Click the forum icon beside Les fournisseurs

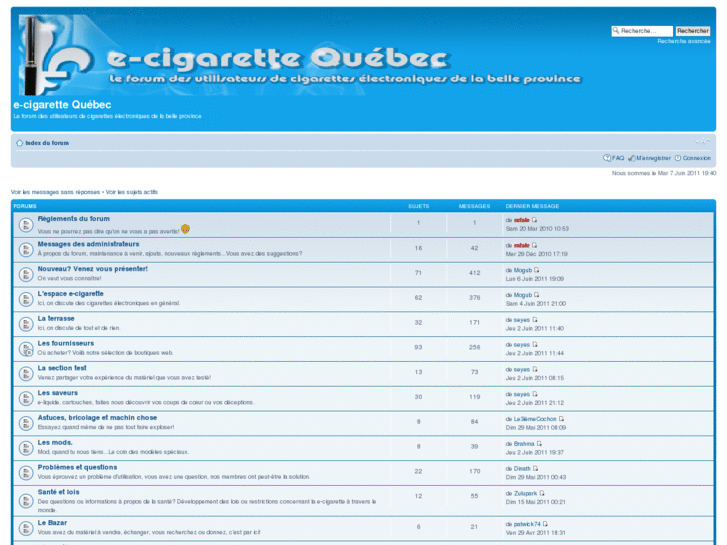(x=26, y=349)
